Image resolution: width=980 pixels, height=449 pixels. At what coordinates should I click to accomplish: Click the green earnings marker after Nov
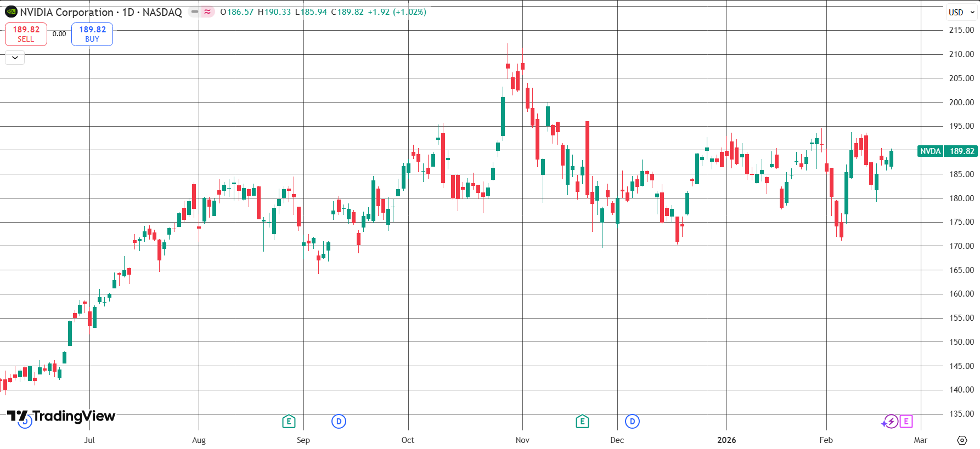(x=582, y=422)
